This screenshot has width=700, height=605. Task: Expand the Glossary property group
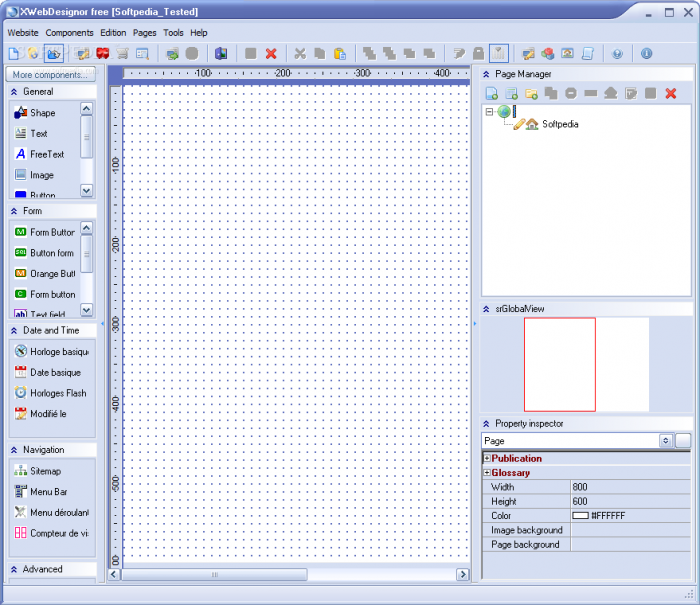[487, 473]
